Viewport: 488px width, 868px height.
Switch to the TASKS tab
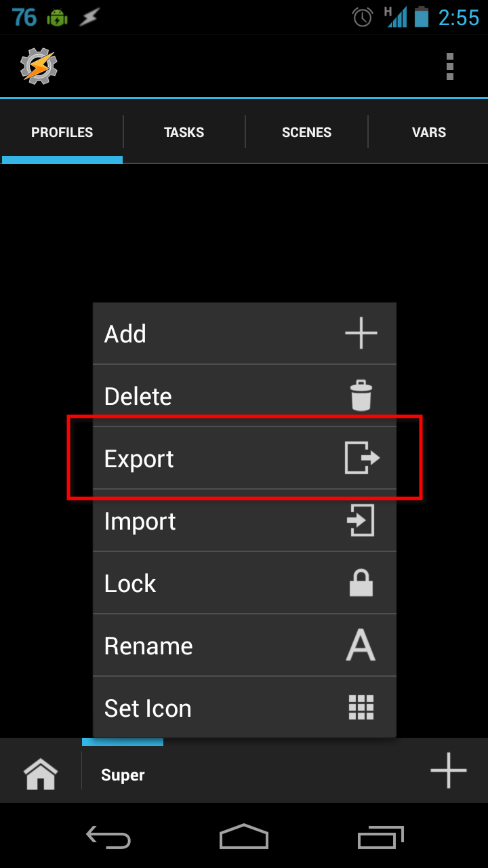pos(184,132)
